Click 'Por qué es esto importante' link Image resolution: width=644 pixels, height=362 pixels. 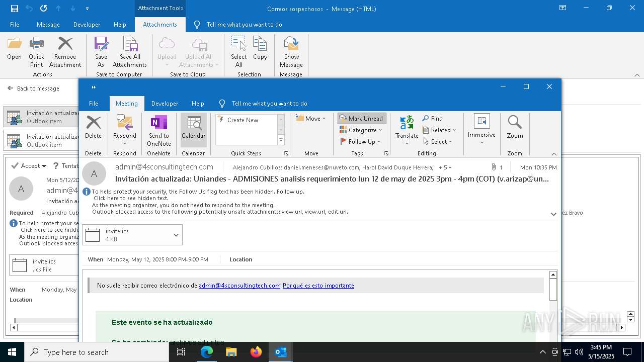click(x=318, y=286)
